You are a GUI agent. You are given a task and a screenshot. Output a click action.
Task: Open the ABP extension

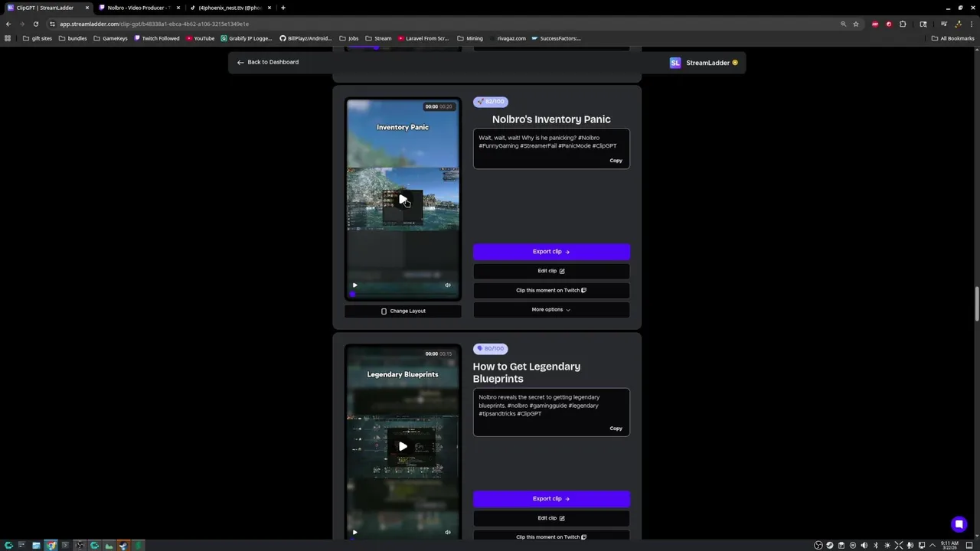(875, 24)
